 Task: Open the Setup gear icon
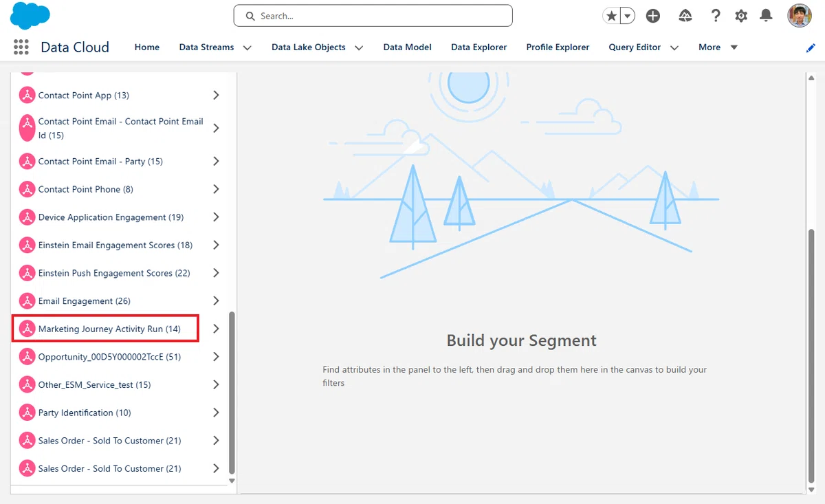(741, 16)
